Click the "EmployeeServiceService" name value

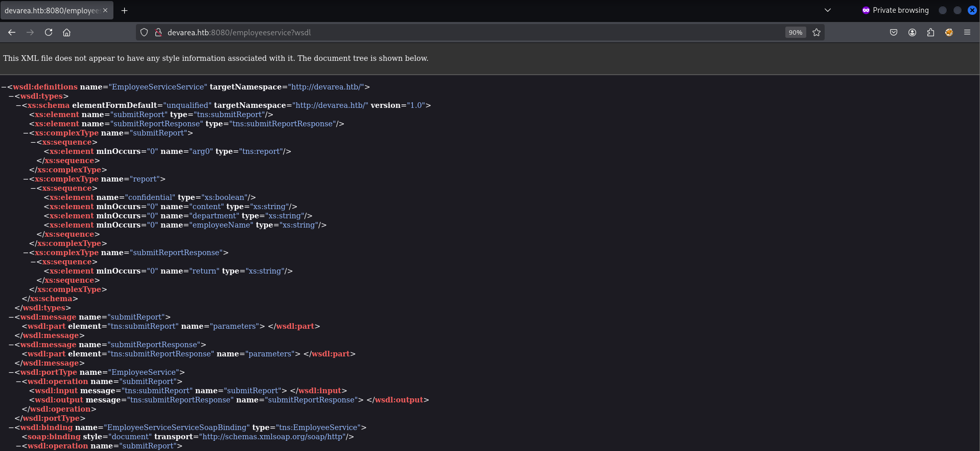click(158, 87)
